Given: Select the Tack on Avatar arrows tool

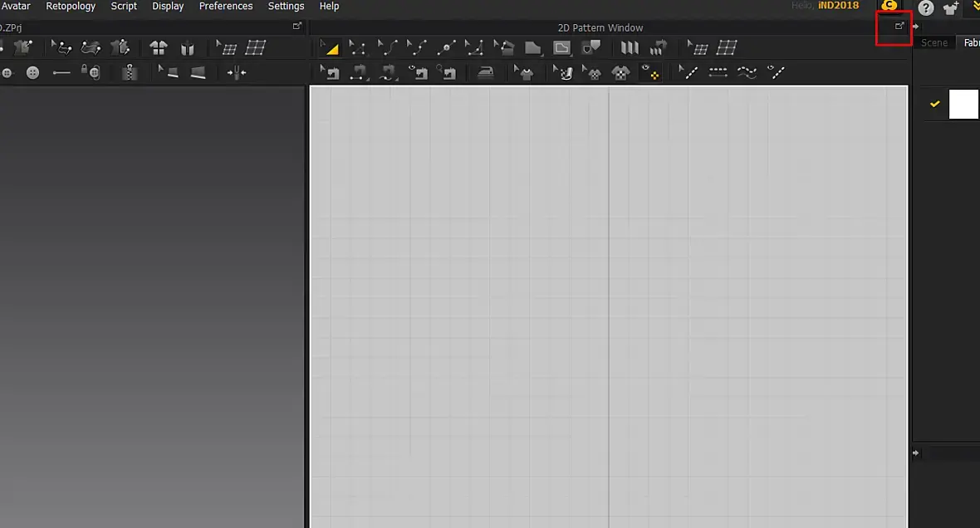Looking at the screenshot, I should 236,72.
